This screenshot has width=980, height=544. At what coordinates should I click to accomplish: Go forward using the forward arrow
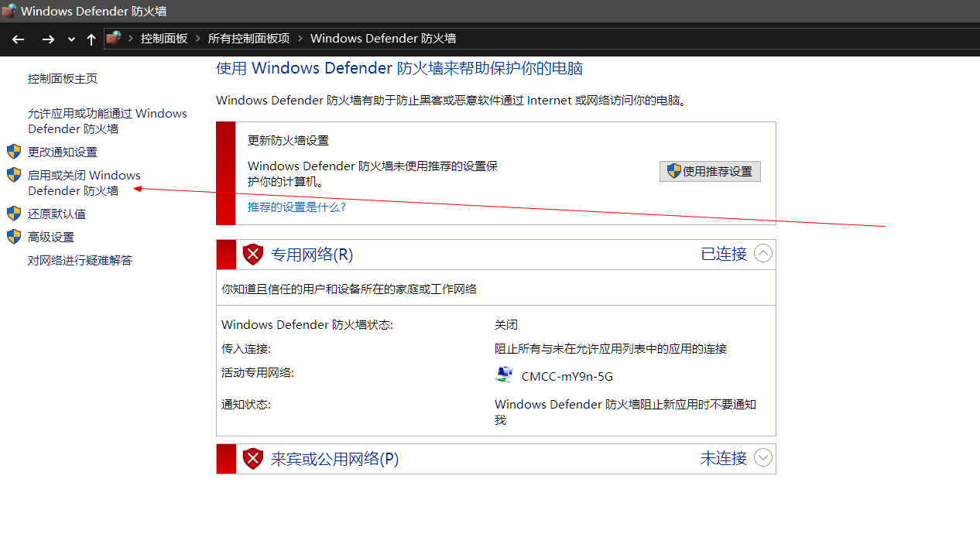[48, 39]
